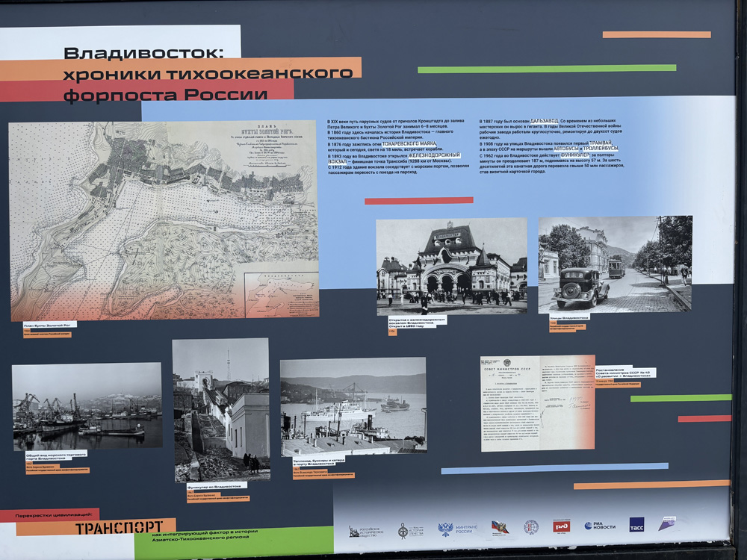Click the Russian Historical Society logo
This screenshot has width=747, height=560.
click(365, 532)
